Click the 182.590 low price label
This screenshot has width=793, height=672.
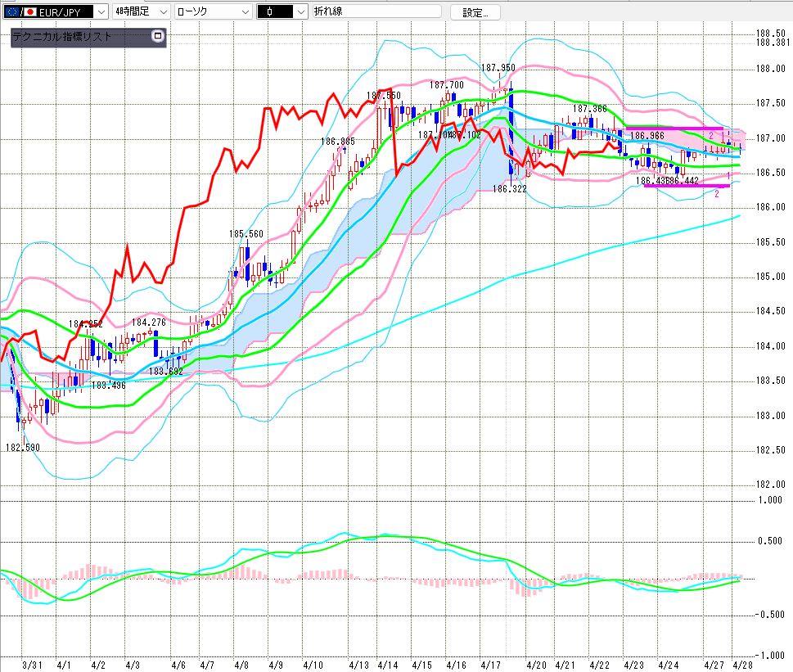point(23,448)
